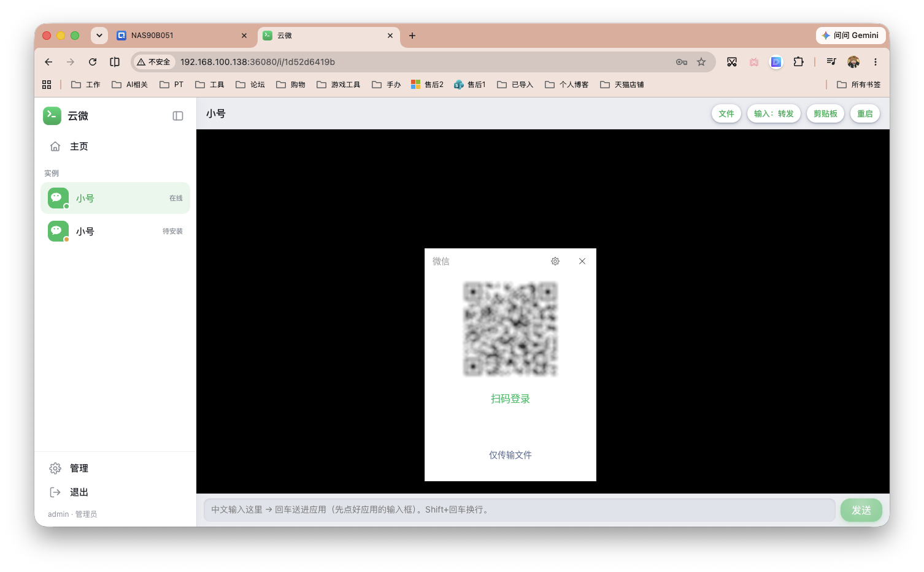This screenshot has height=572, width=924.
Task: Toggle the 输入：转发 input mode button
Action: [774, 114]
